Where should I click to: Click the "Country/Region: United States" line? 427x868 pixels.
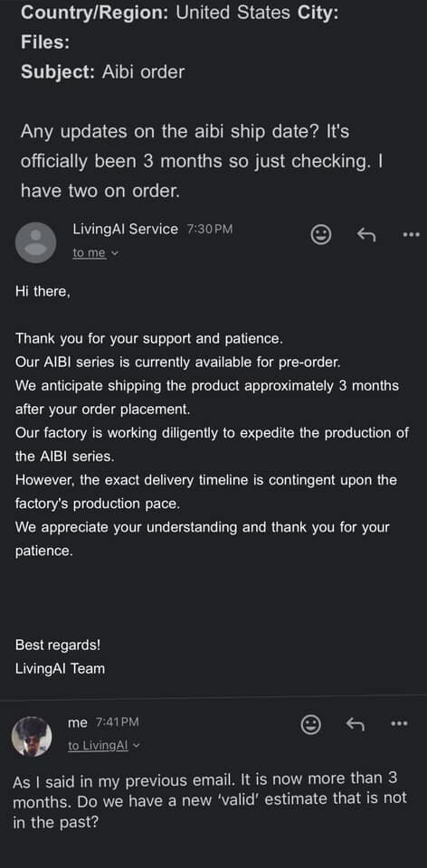click(157, 12)
